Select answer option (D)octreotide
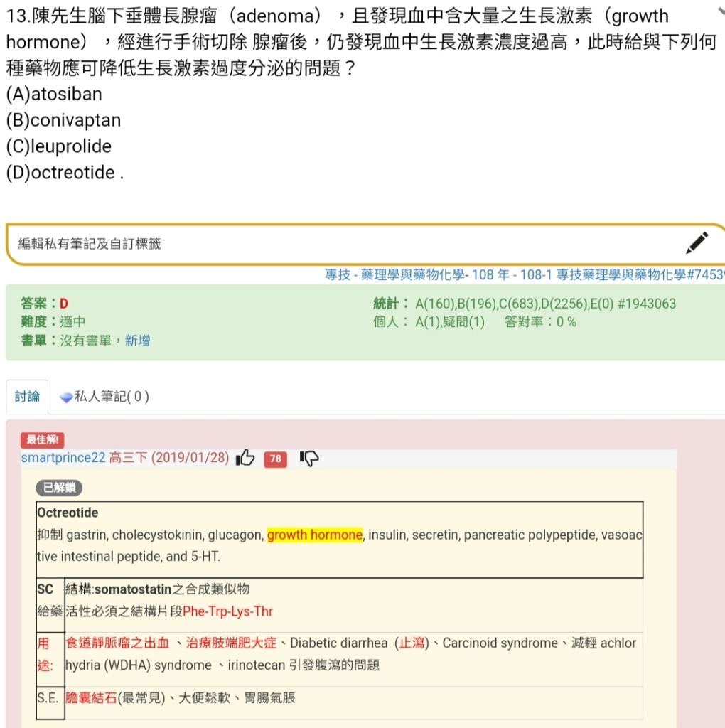Screen dimensions: 725x728 tap(63, 172)
